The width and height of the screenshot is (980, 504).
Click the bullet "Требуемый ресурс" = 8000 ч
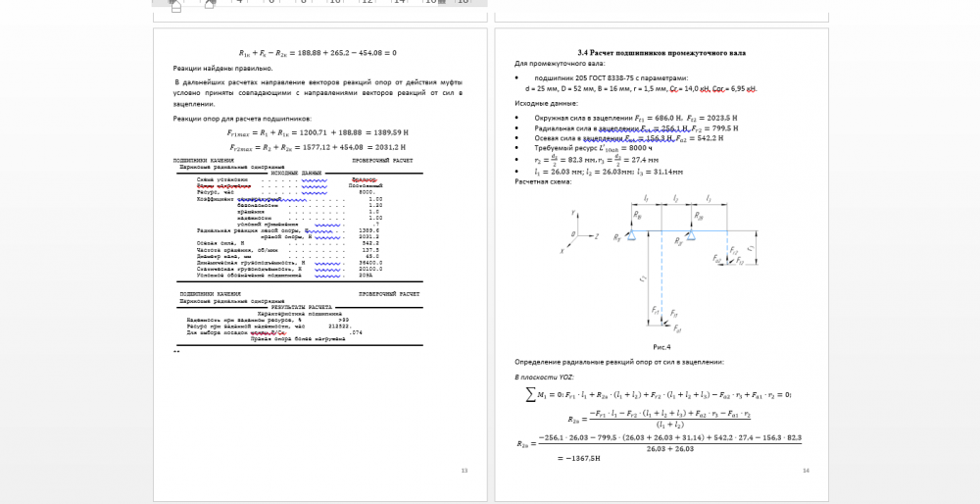[583, 148]
